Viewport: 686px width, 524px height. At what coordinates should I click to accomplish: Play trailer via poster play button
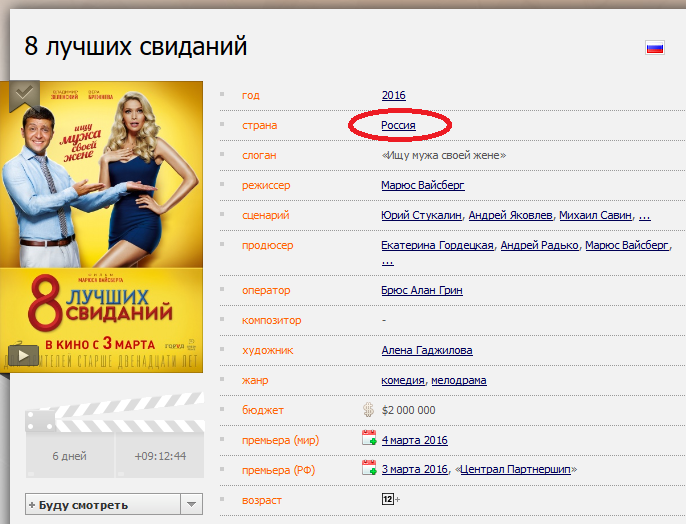tap(23, 356)
